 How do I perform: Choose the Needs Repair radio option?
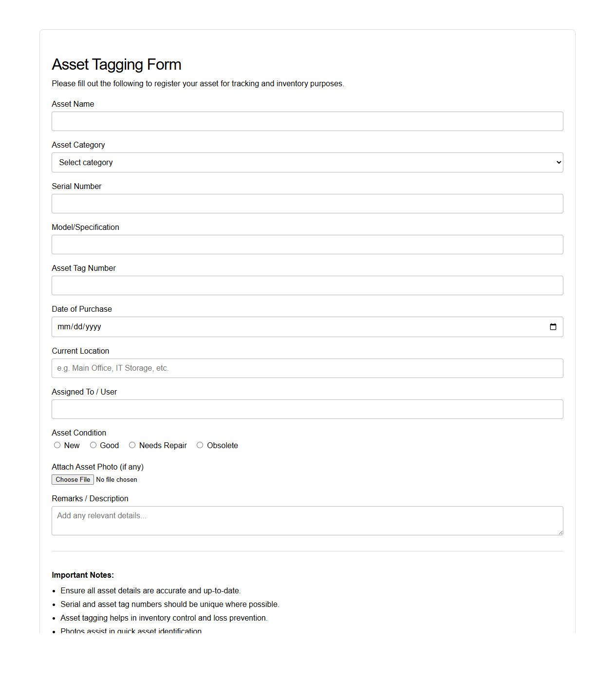click(132, 445)
